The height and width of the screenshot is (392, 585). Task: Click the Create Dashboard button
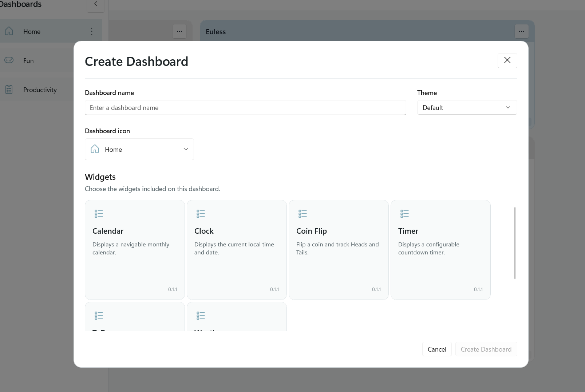click(x=486, y=349)
